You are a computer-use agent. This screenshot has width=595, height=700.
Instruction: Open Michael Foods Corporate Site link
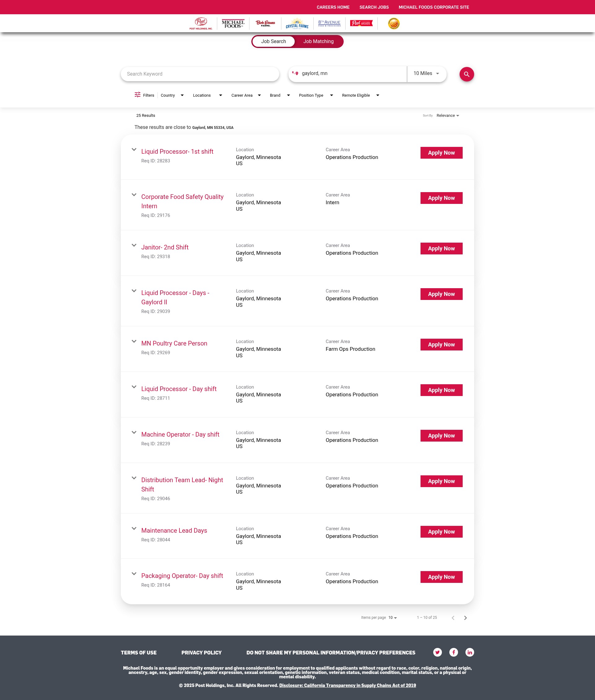(x=434, y=7)
